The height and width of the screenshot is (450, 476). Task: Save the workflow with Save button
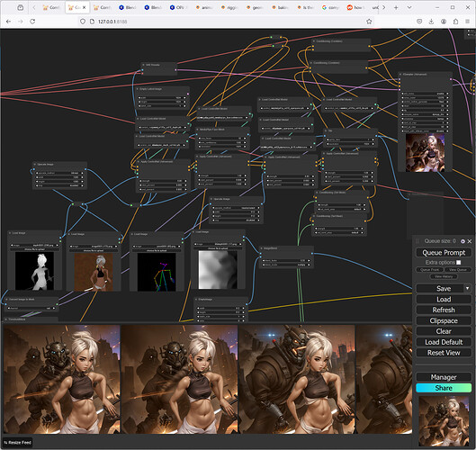click(x=440, y=289)
